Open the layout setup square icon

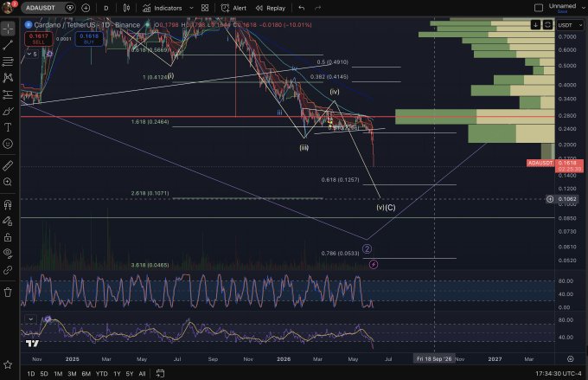(539, 8)
